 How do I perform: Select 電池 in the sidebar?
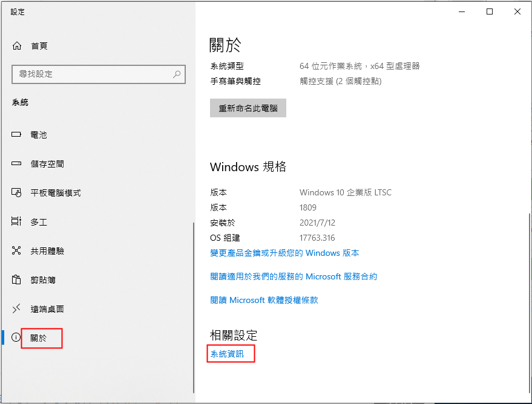tap(39, 135)
